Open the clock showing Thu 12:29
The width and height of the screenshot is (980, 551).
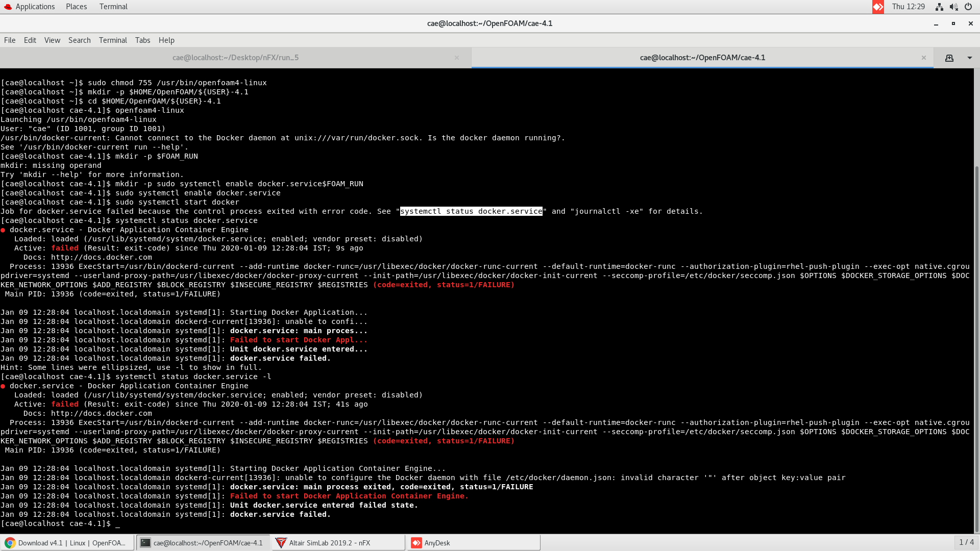pos(909,7)
